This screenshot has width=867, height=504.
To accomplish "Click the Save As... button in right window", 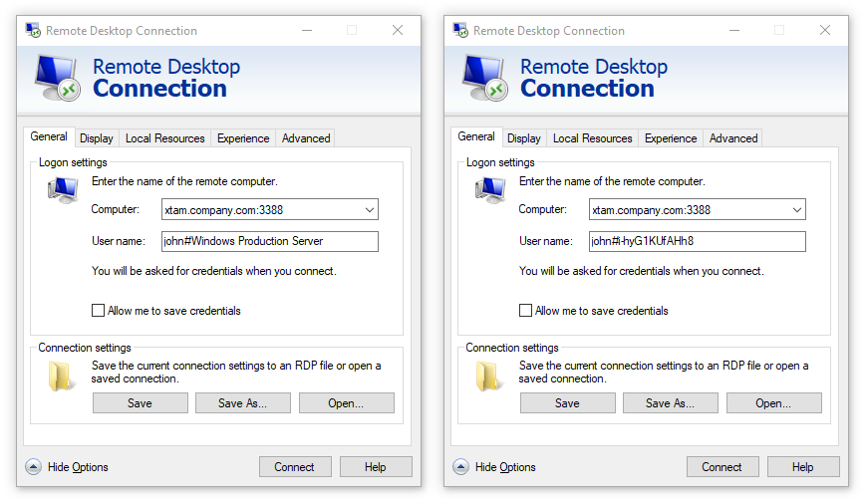I will 671,403.
